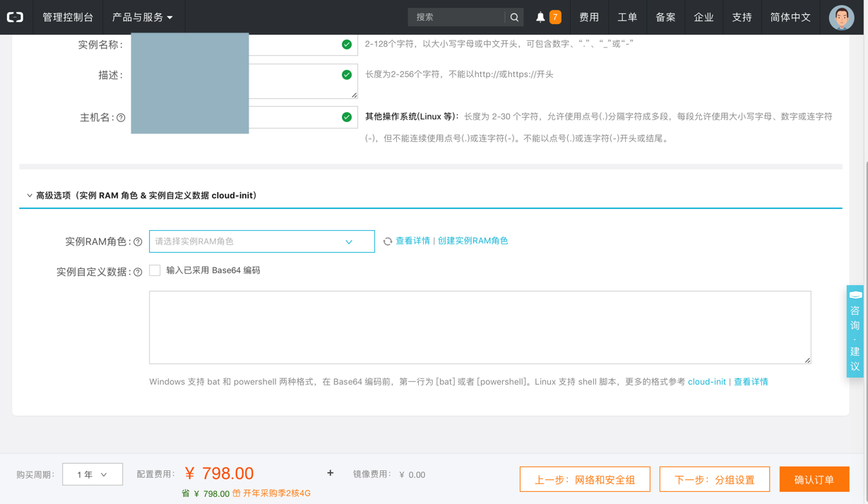Click the Alibaba Cloud logo icon
868x504 pixels.
(x=16, y=17)
